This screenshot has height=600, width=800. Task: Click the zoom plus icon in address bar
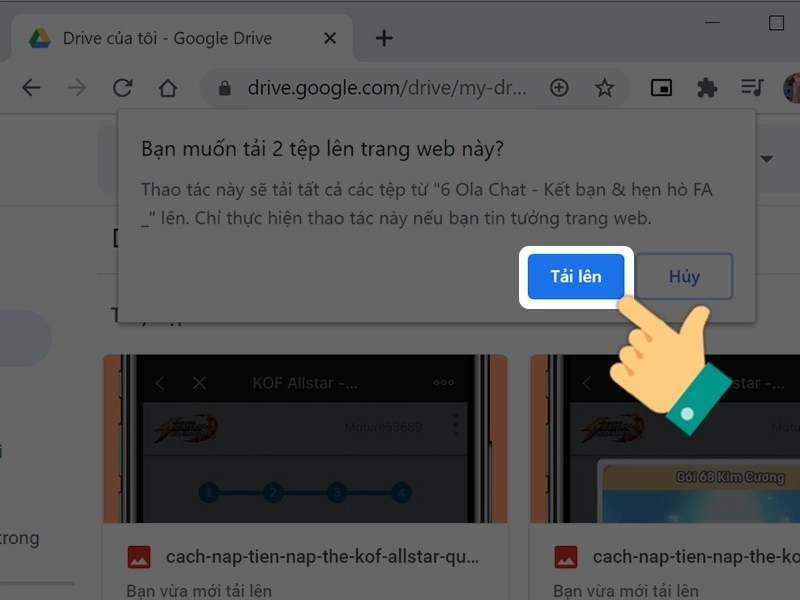click(559, 88)
